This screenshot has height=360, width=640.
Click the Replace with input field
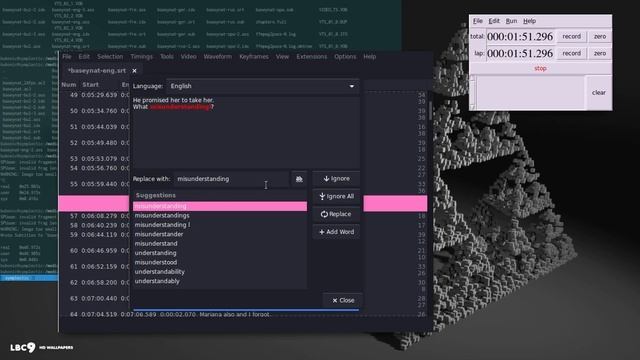tap(231, 179)
